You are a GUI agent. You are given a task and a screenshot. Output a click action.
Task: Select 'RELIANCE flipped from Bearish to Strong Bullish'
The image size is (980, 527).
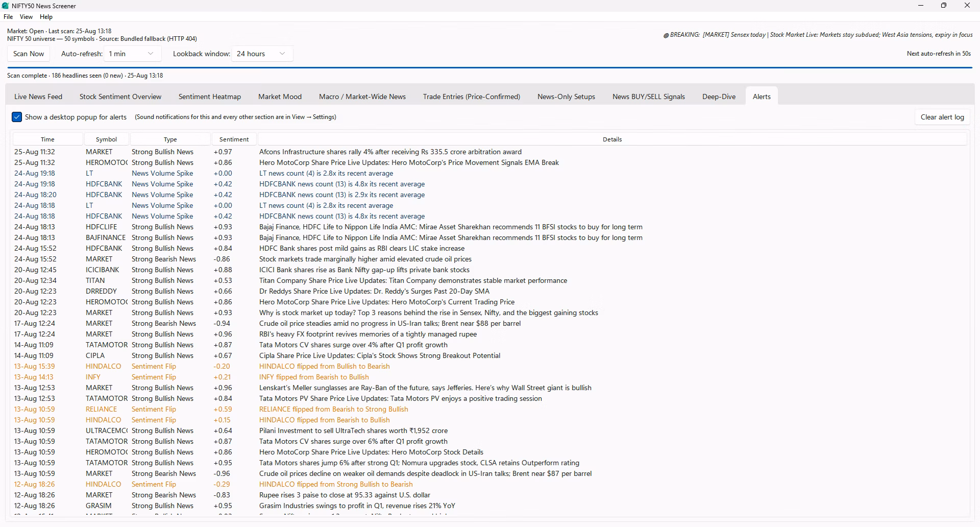coord(490,409)
